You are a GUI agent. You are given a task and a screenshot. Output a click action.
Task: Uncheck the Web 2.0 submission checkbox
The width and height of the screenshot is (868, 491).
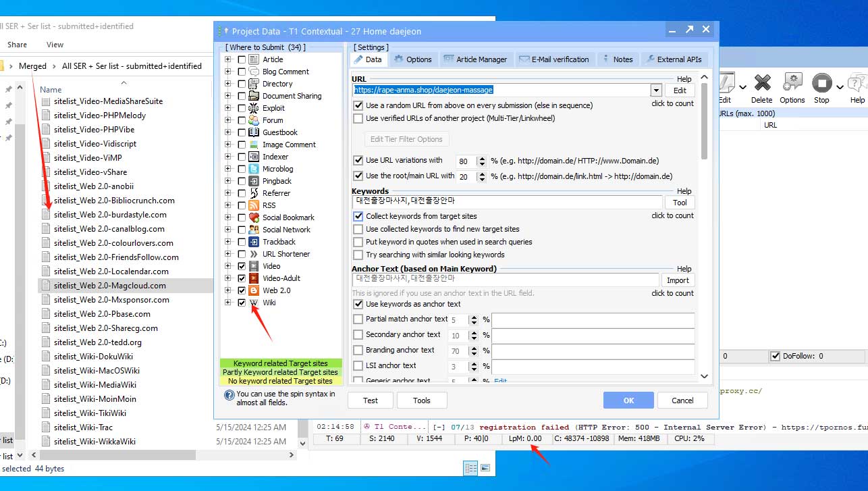tap(242, 290)
